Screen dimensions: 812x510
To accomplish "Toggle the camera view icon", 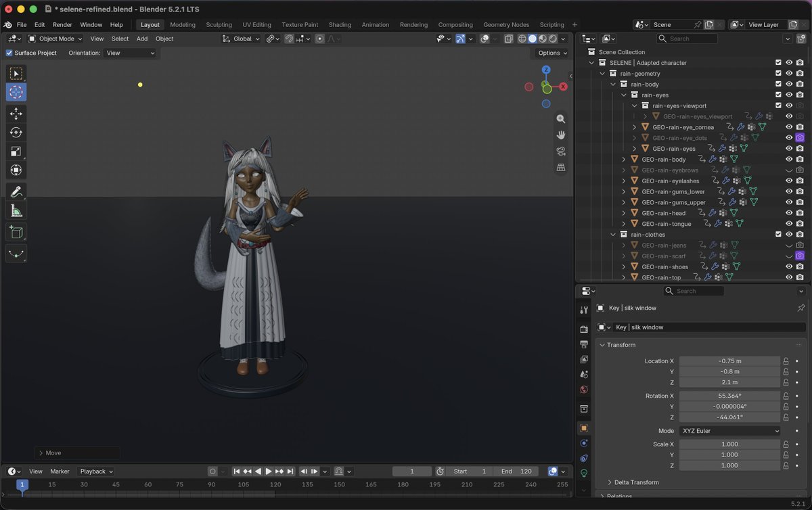I will pos(561,151).
